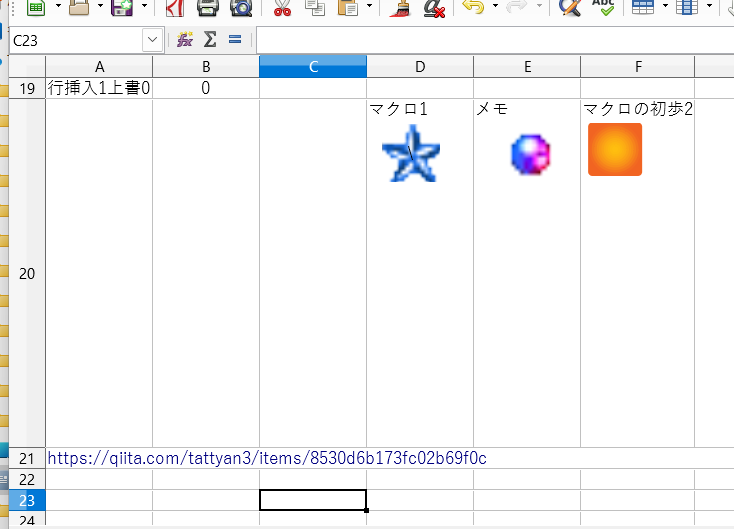Toggle the Print Preview icon
734x529 pixels.
(x=242, y=7)
